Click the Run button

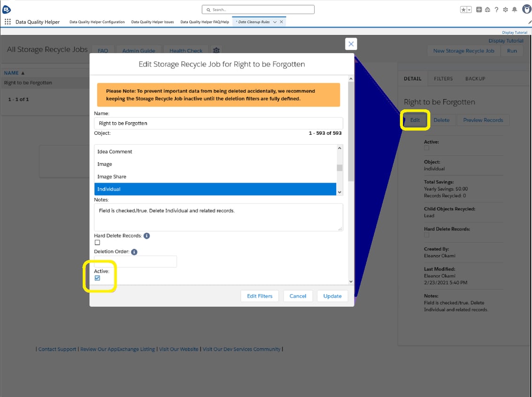[x=512, y=51]
